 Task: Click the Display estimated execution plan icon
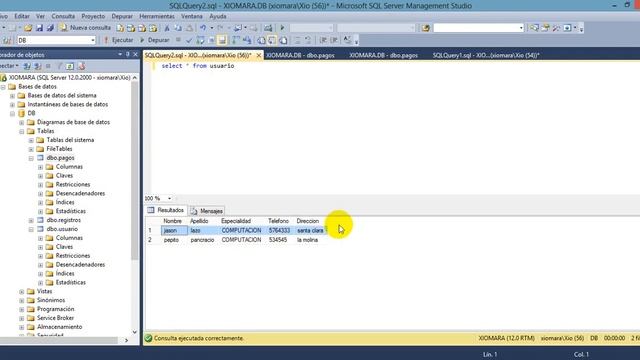tap(200, 40)
